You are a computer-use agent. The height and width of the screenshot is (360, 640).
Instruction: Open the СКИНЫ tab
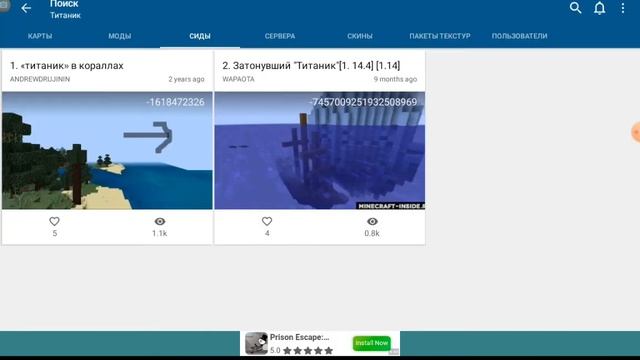coord(360,36)
